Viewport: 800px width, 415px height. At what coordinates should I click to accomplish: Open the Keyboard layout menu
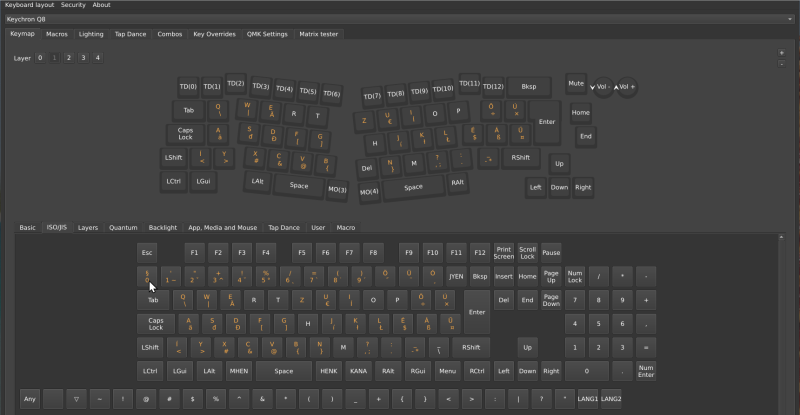pyautogui.click(x=30, y=5)
